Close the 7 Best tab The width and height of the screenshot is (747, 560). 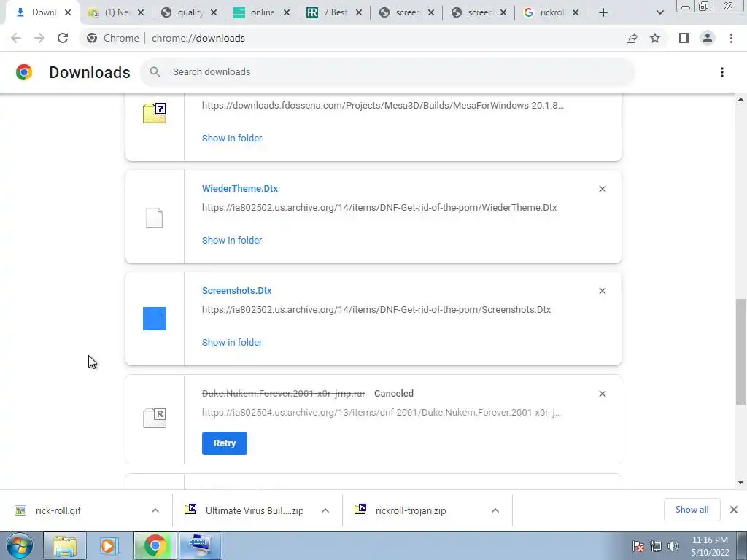359,13
